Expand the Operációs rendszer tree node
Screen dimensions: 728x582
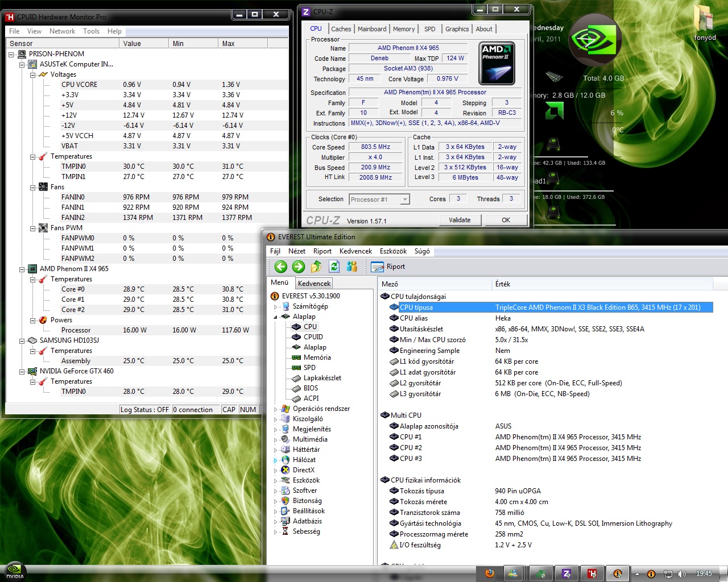pyautogui.click(x=276, y=409)
